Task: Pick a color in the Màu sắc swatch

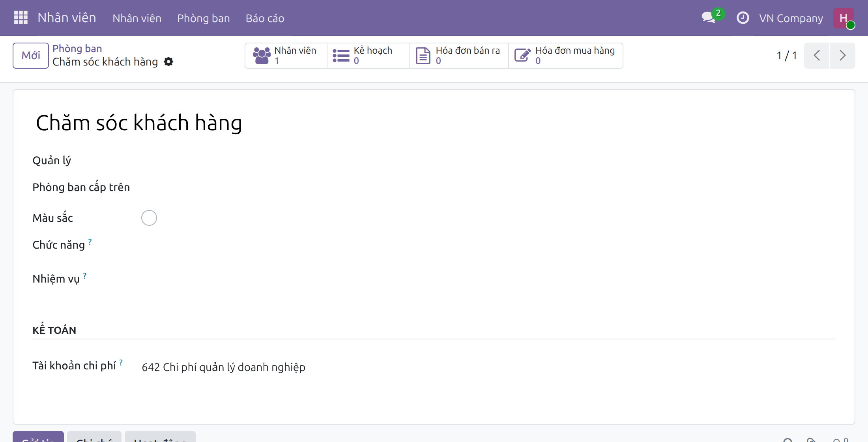Action: pos(149,218)
